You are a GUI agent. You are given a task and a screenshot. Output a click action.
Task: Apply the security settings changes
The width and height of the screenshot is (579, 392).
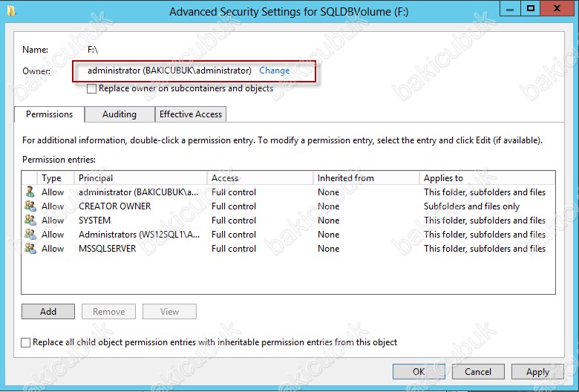(x=537, y=372)
